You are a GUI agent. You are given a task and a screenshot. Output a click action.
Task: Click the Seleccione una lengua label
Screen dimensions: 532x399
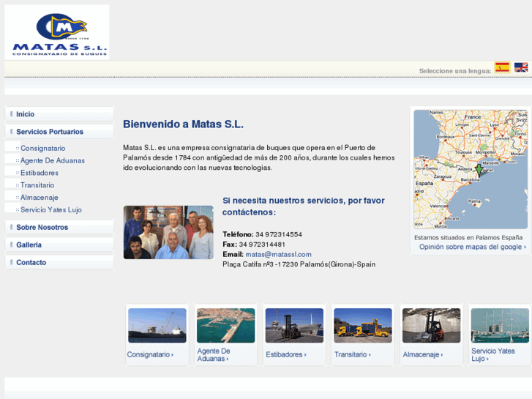click(455, 70)
